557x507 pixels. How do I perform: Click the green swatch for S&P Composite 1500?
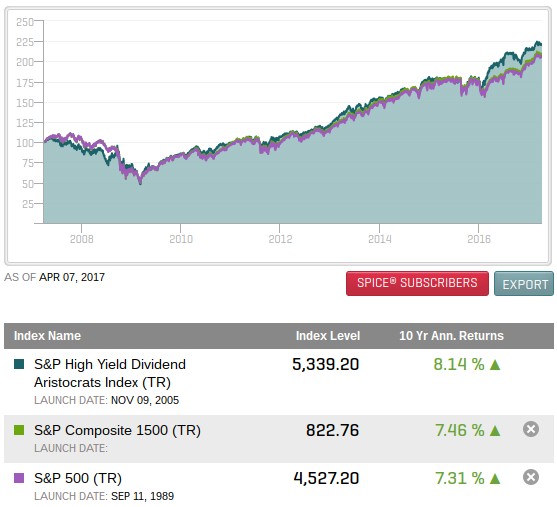point(19,430)
